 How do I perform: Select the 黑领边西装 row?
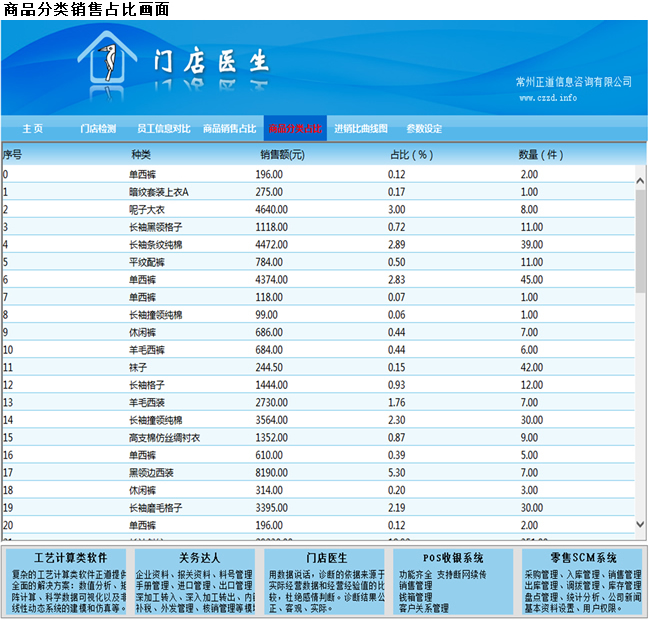149,472
